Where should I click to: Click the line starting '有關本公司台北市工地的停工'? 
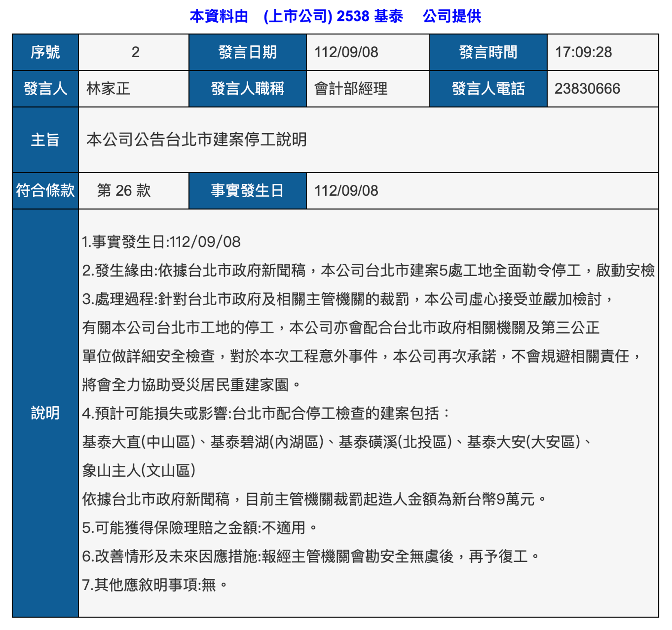pyautogui.click(x=341, y=328)
